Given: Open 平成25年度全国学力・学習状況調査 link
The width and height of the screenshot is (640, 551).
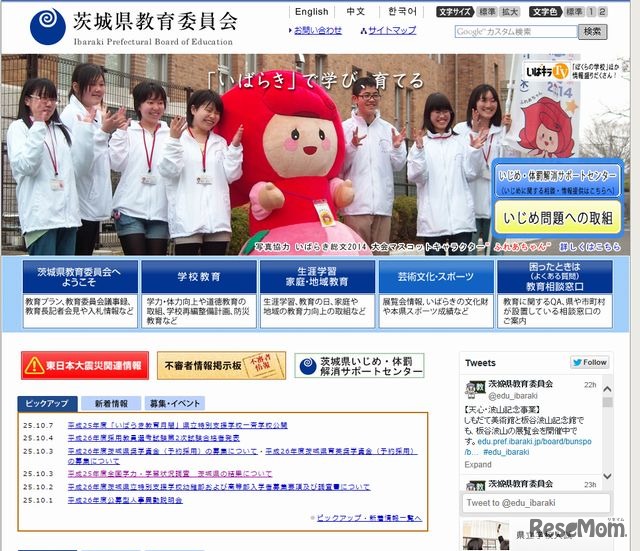Looking at the screenshot, I should click(x=170, y=474).
